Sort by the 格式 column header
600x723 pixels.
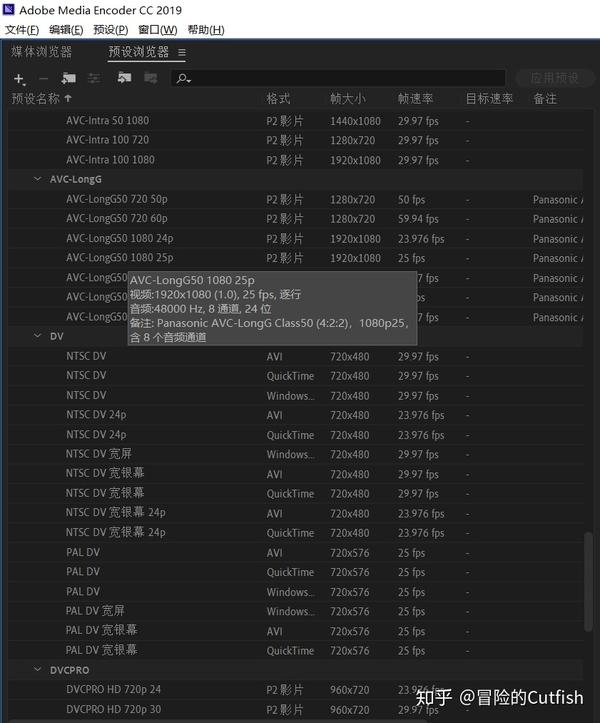[x=278, y=98]
